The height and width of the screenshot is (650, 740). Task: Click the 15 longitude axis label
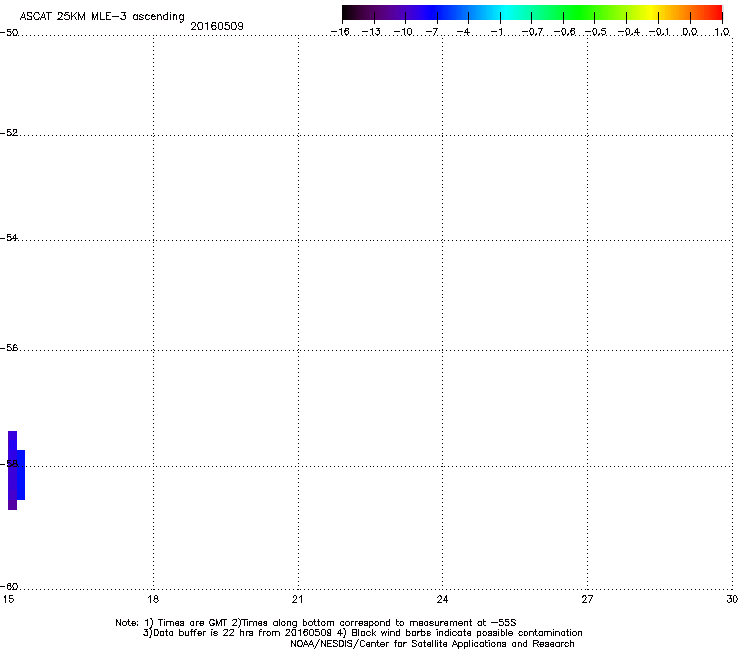[8, 599]
